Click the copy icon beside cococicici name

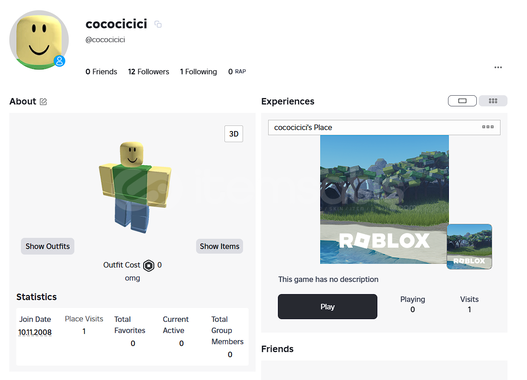(x=158, y=24)
